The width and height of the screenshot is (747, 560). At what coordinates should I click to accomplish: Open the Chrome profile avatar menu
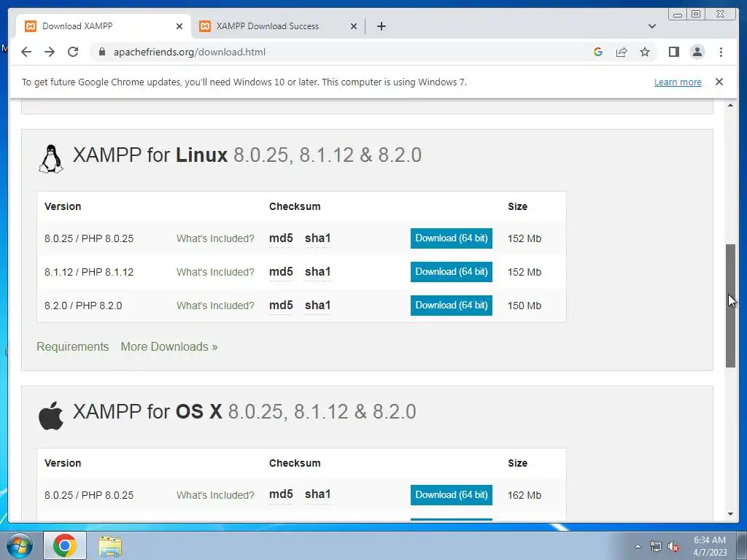click(x=697, y=52)
